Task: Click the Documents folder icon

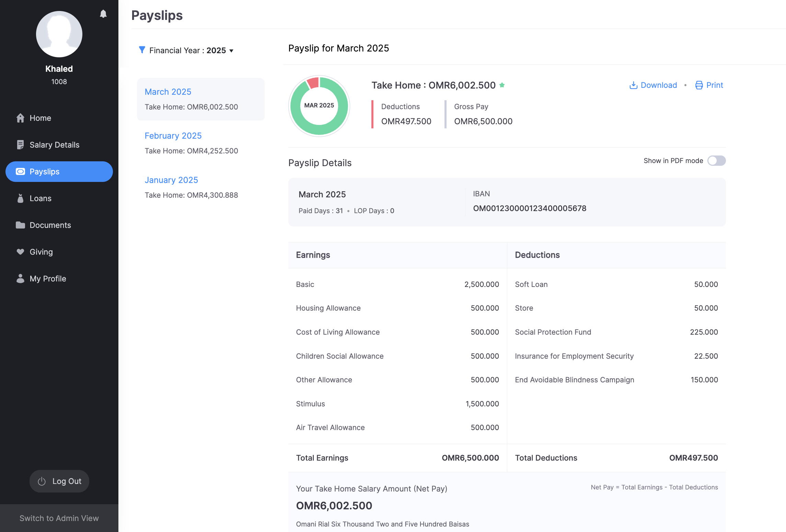Action: click(x=20, y=225)
